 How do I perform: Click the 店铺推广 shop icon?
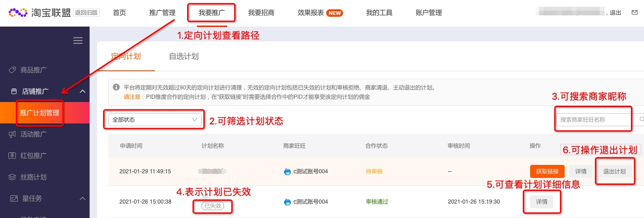click(x=14, y=91)
